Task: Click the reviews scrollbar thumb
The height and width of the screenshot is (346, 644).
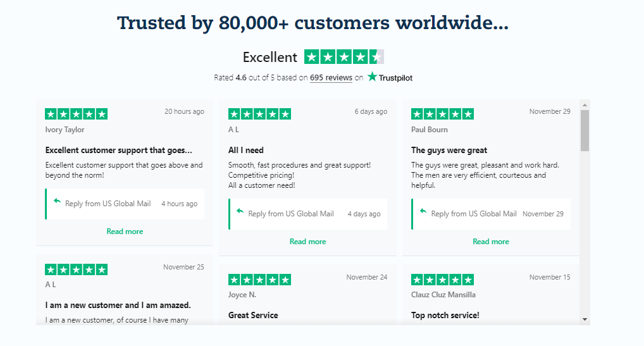Action: 585,130
